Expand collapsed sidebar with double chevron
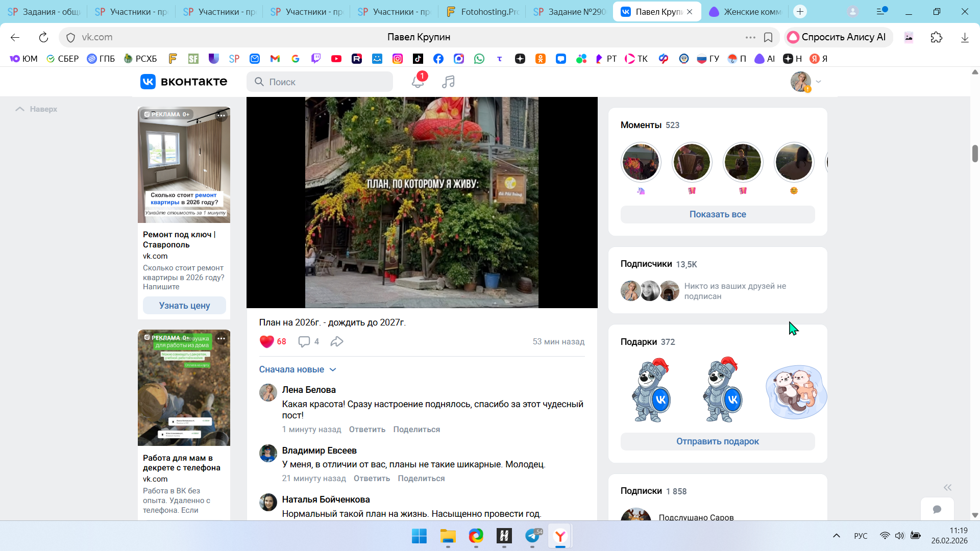 coord(947,487)
